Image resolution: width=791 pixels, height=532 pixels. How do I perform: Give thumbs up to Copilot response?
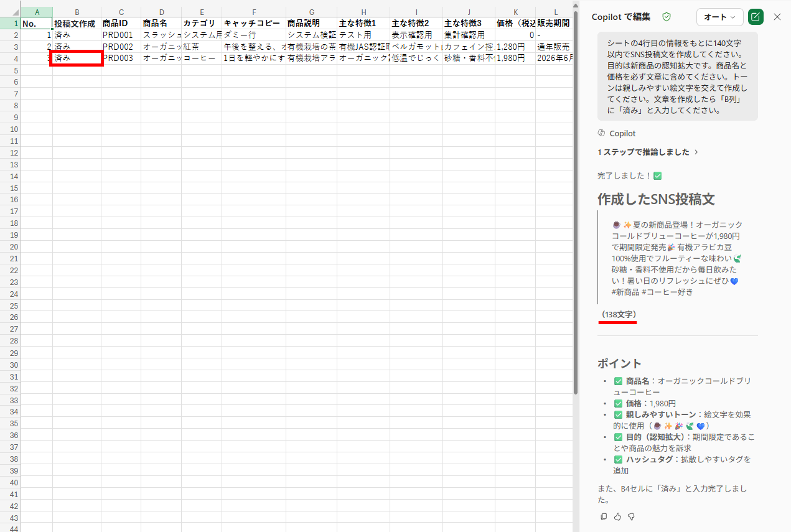coord(617,516)
